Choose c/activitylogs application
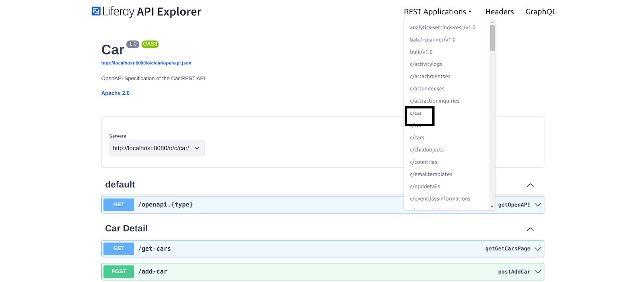The image size is (644, 282). 426,64
